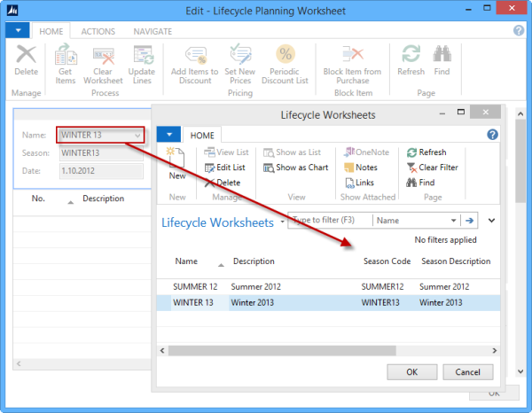Image resolution: width=532 pixels, height=413 pixels.
Task: Cancel the Lifecycle Worksheets dialog
Action: (468, 372)
